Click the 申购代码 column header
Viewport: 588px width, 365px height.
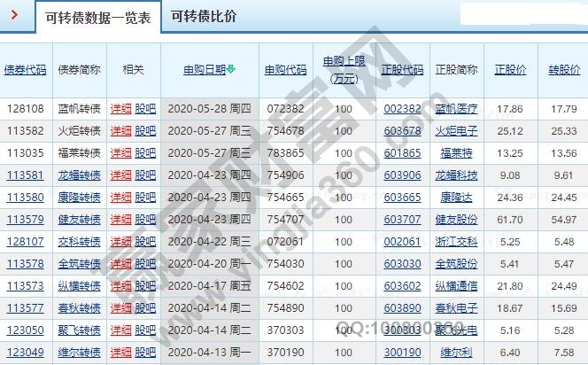285,69
